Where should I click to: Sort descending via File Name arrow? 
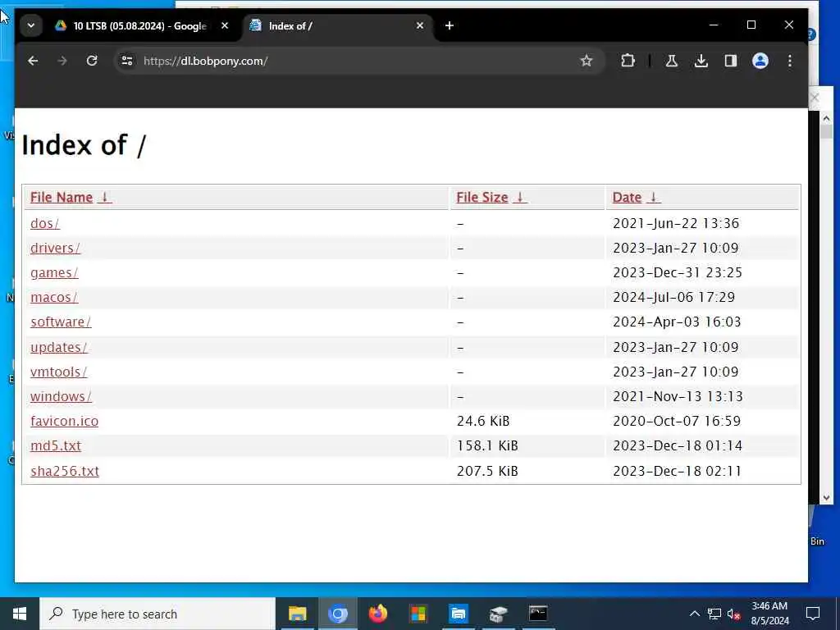click(105, 197)
